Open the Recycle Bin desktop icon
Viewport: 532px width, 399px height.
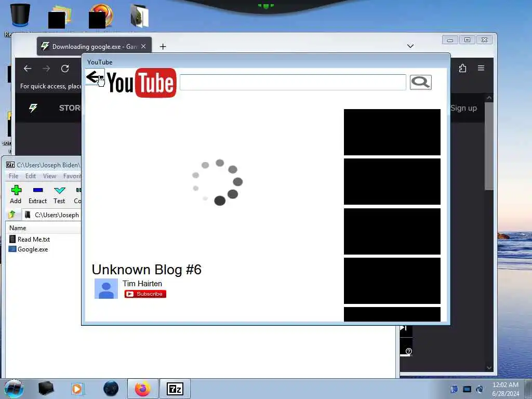coord(20,16)
